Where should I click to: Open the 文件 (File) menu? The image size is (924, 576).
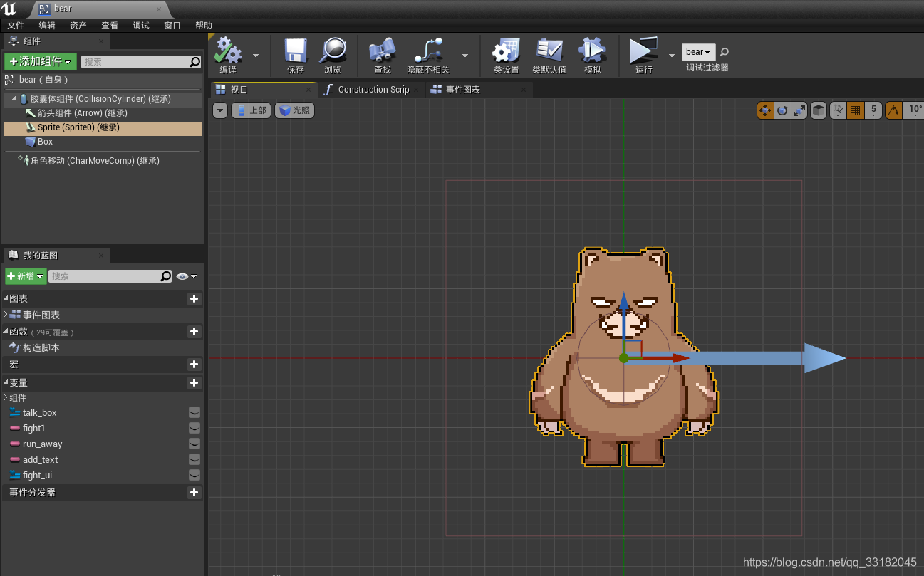tap(16, 26)
